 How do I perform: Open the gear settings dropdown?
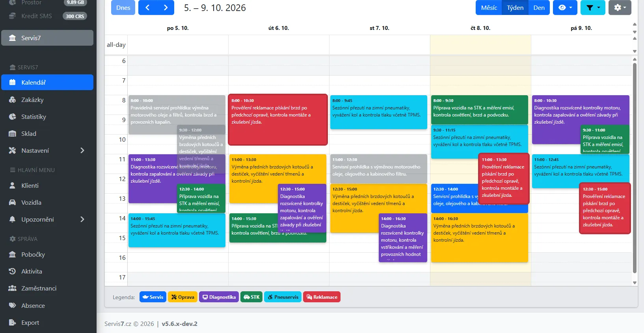620,7
